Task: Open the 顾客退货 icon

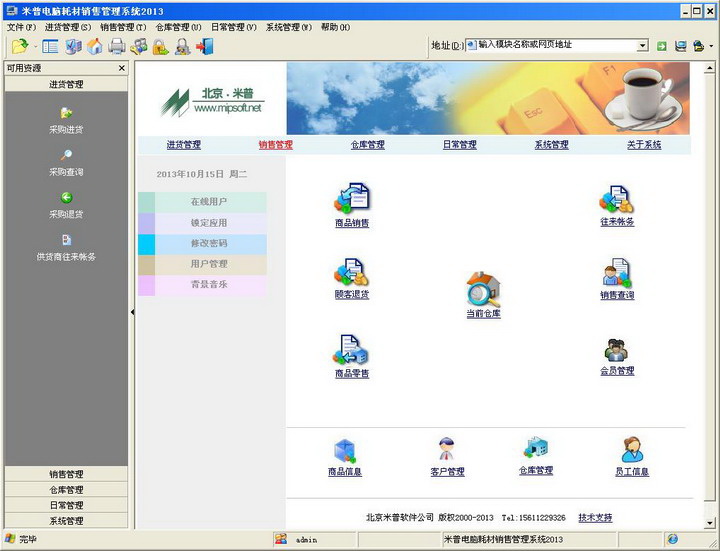Action: 351,272
